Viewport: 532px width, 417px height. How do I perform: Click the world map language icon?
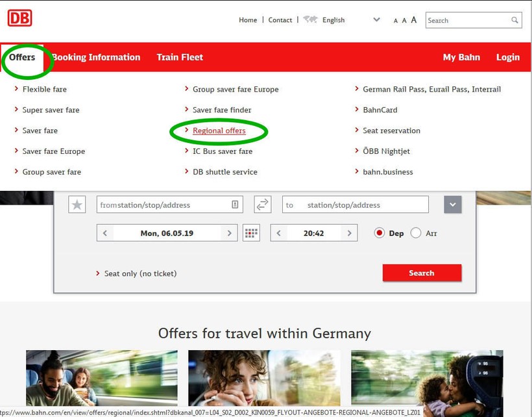tap(310, 19)
